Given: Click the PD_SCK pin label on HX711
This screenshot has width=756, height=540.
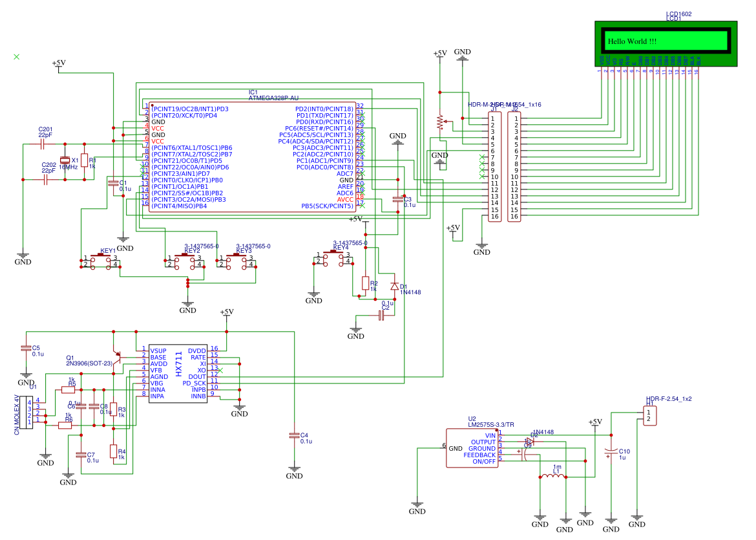Looking at the screenshot, I should click(194, 383).
